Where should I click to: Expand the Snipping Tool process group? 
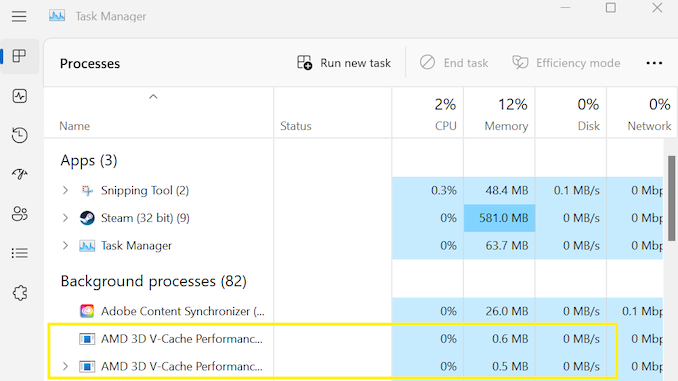(x=65, y=190)
